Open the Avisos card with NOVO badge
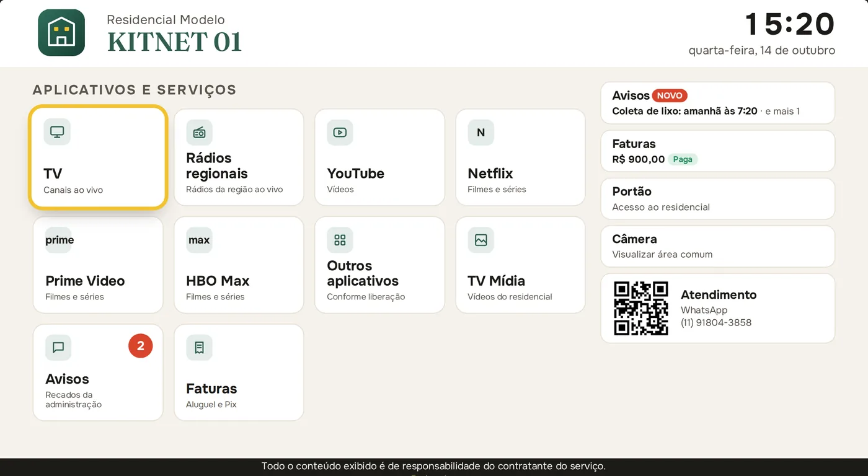Screen dimensions: 868x476 tap(718, 103)
